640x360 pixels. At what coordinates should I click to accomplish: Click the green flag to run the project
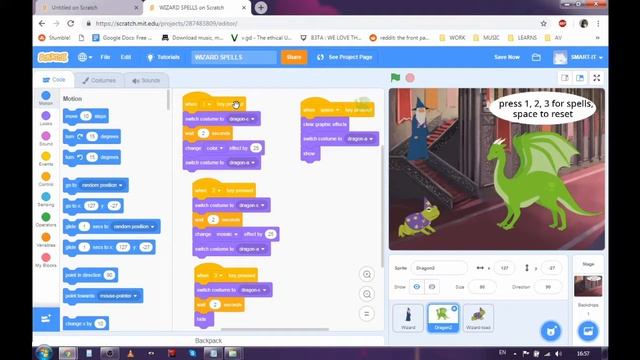[395, 78]
